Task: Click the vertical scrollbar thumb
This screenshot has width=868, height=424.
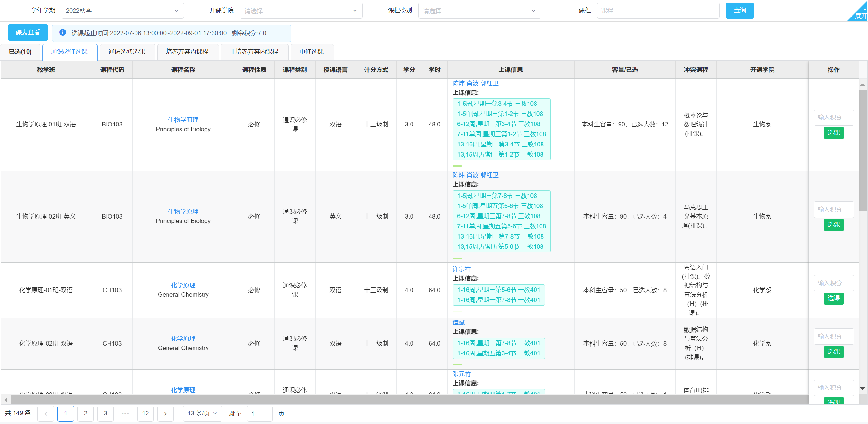Action: tap(863, 150)
